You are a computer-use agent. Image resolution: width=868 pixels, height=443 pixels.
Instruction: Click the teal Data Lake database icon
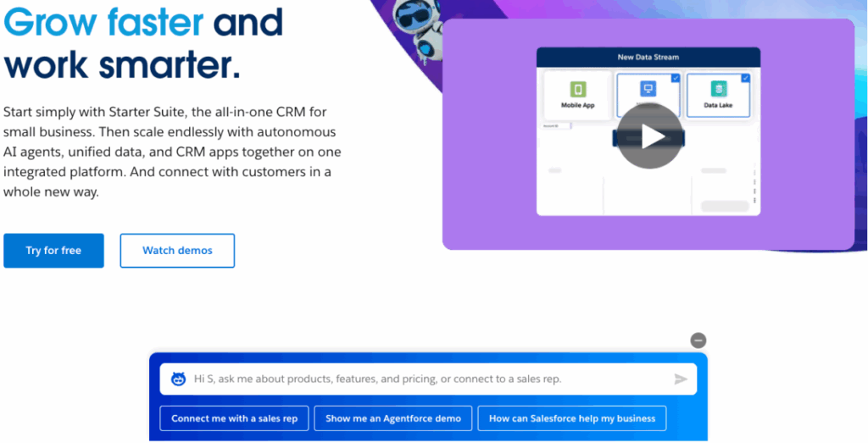719,88
